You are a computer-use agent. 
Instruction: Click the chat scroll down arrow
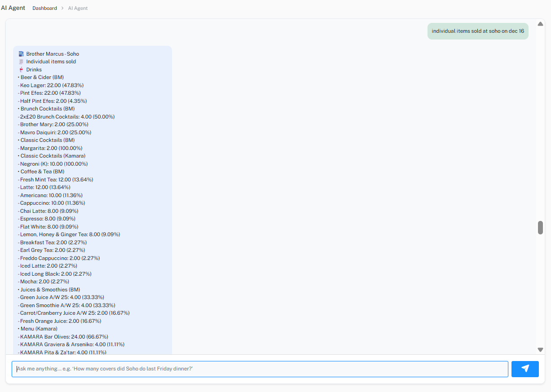[x=540, y=350]
